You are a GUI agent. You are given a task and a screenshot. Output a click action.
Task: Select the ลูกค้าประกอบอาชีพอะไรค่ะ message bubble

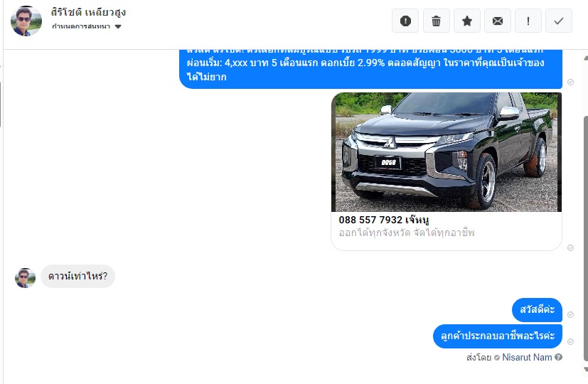(x=498, y=336)
